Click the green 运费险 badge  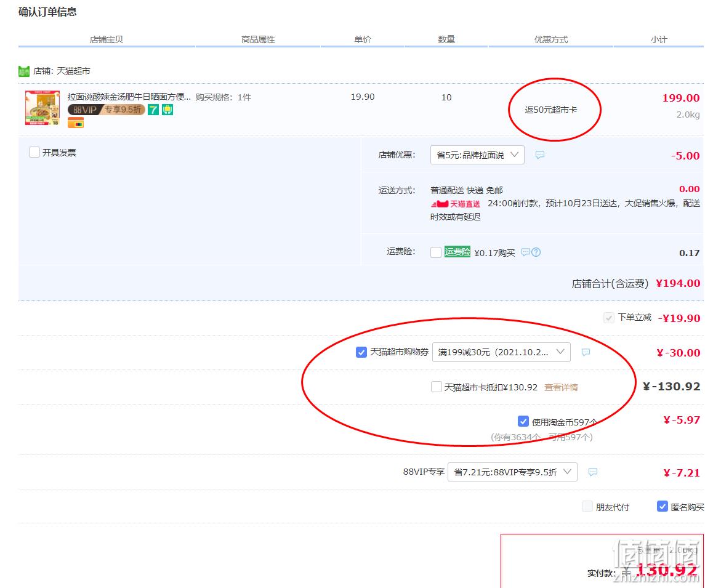pyautogui.click(x=457, y=252)
